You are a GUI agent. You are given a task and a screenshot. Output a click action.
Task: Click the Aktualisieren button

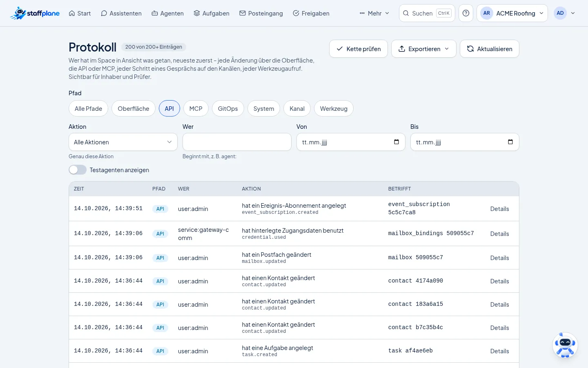pyautogui.click(x=490, y=49)
